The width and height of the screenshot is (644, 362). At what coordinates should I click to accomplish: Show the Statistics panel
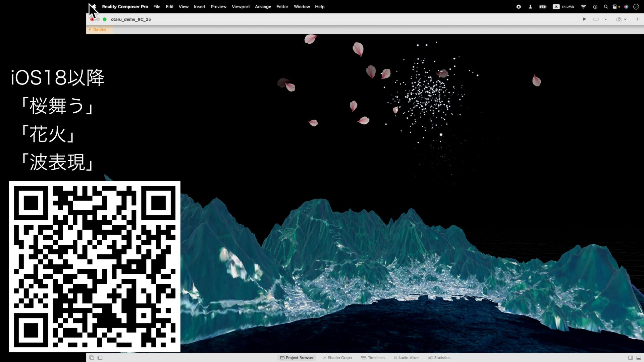point(439,358)
